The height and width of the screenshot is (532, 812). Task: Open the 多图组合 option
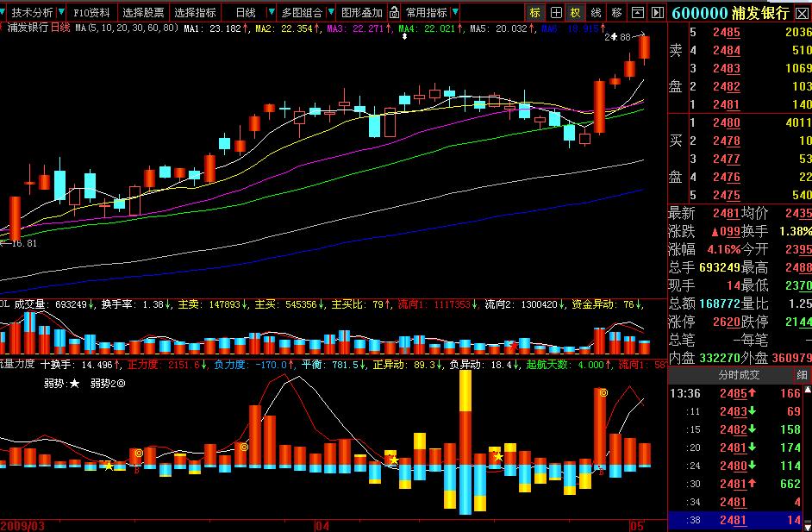click(x=302, y=12)
